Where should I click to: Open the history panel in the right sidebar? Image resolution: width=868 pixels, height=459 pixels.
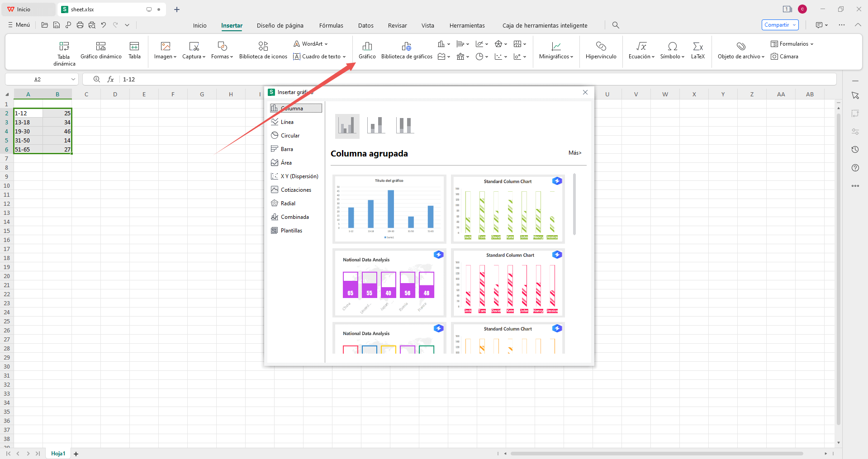click(x=855, y=149)
